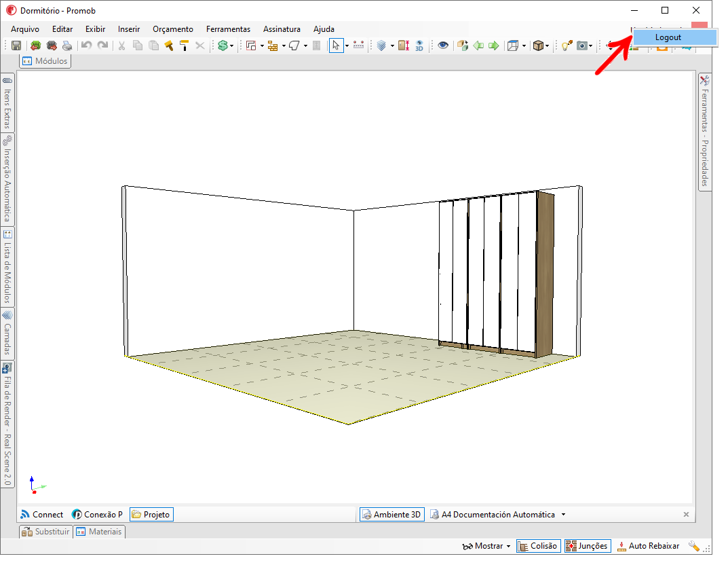Open the budget dollar sign tool
The image size is (728, 567).
coord(223,45)
